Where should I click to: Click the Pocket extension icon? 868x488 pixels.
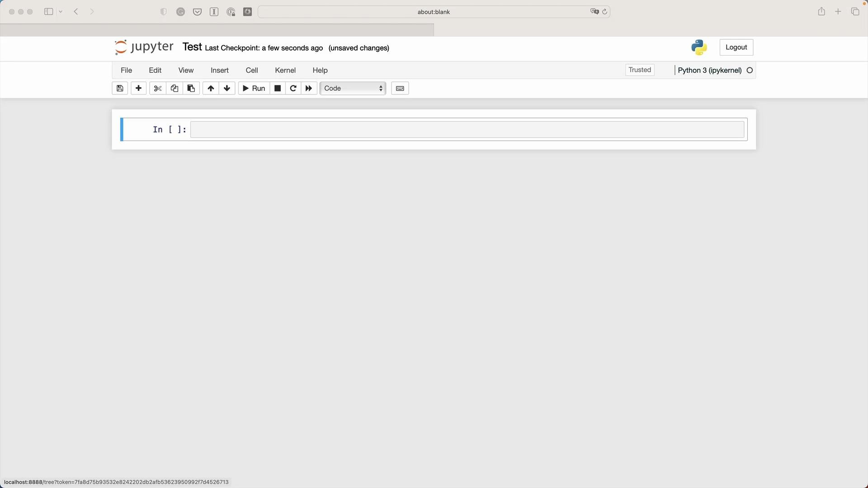197,12
